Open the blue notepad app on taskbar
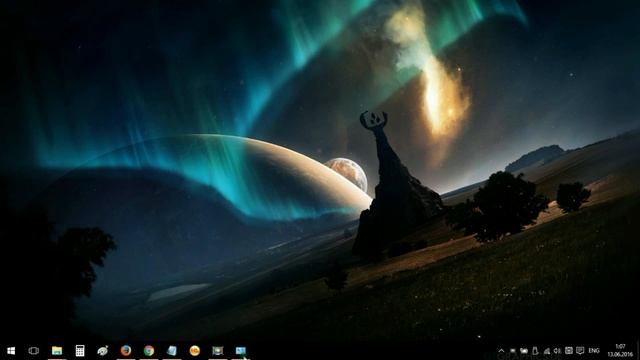The image size is (640, 360). point(172,351)
